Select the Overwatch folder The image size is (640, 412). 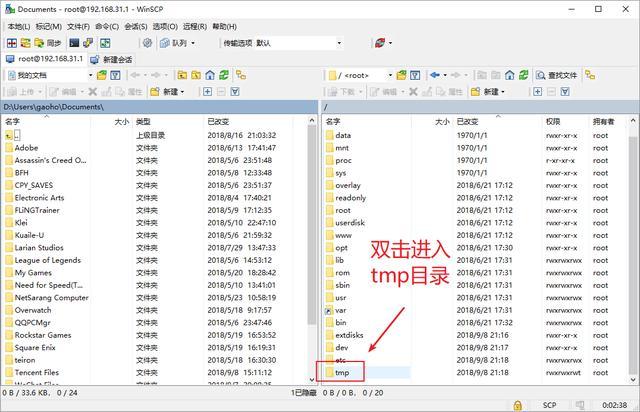pos(33,310)
